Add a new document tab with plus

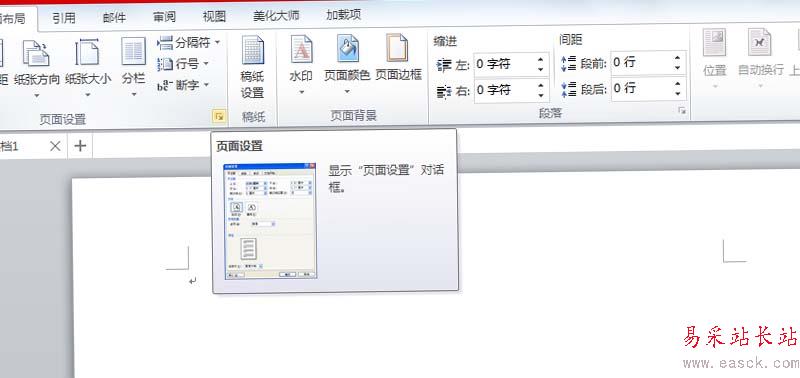(80, 146)
